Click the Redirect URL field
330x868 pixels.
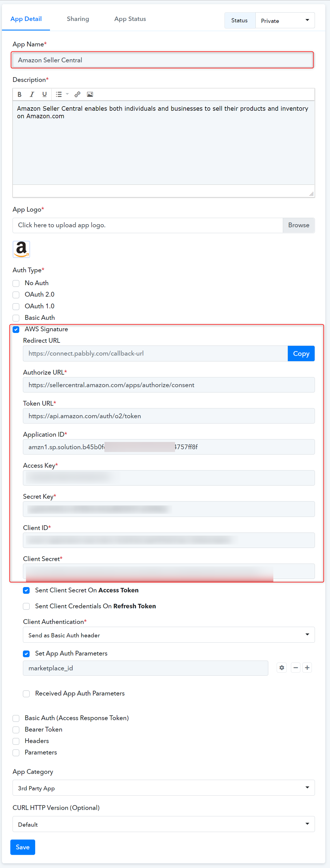155,353
